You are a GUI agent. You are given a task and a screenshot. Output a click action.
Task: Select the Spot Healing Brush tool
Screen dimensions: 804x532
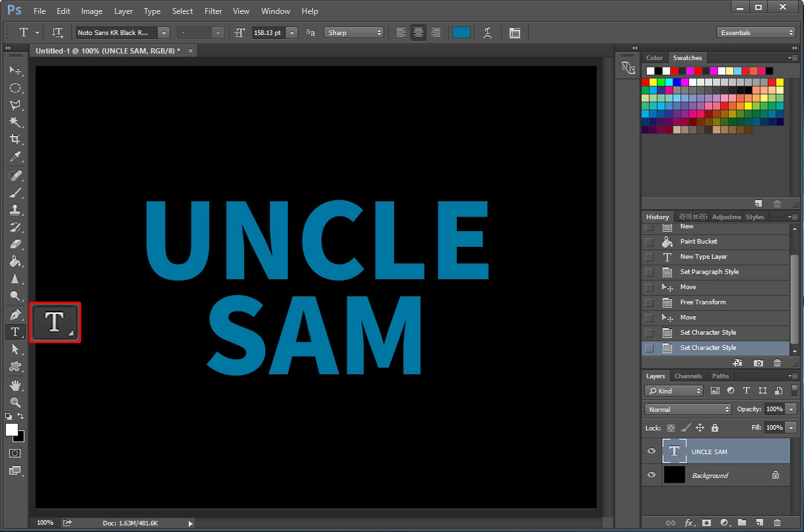[x=15, y=176]
